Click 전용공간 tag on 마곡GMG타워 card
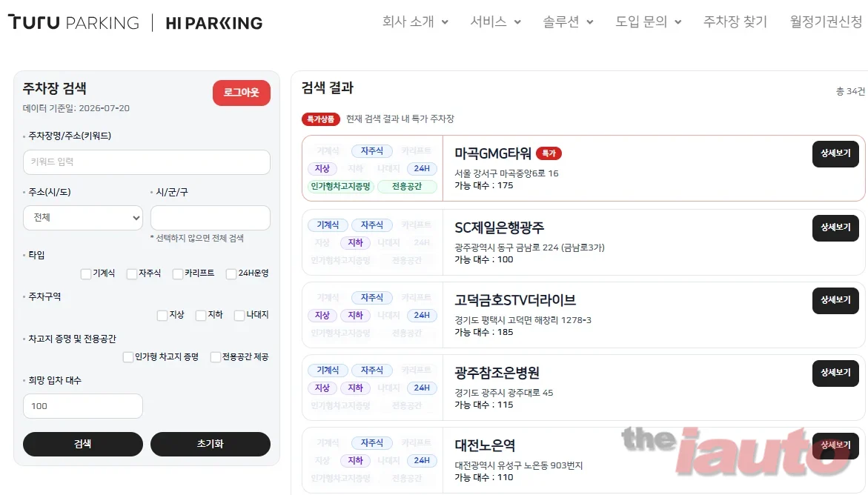Screen dimensions: 868x495 407,187
